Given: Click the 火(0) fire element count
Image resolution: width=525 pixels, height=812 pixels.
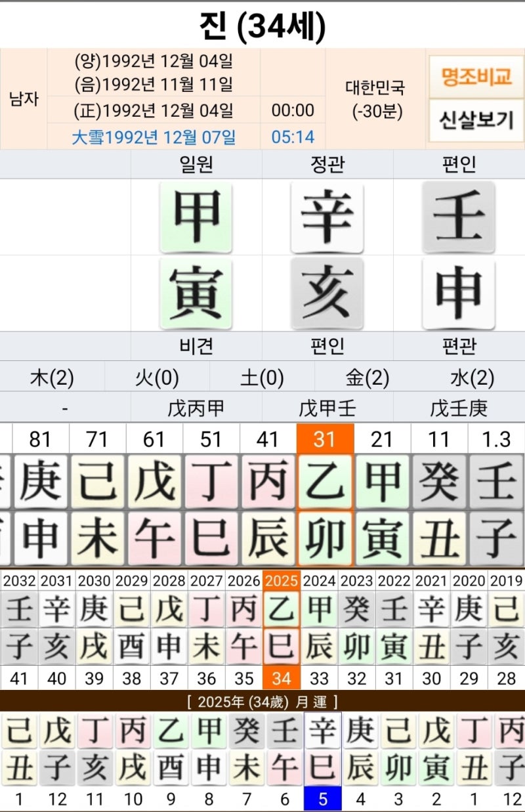Looking at the screenshot, I should point(157,378).
